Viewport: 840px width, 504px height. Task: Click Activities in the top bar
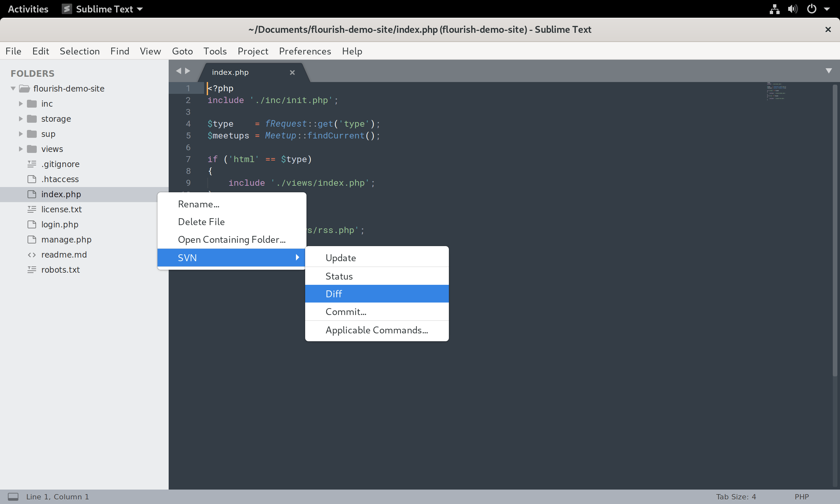click(28, 9)
